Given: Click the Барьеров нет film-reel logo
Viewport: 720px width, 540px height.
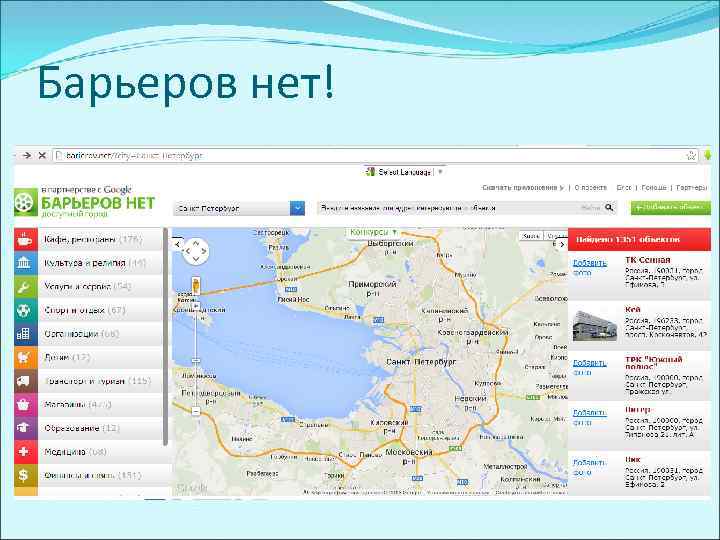Looking at the screenshot, I should (x=25, y=202).
